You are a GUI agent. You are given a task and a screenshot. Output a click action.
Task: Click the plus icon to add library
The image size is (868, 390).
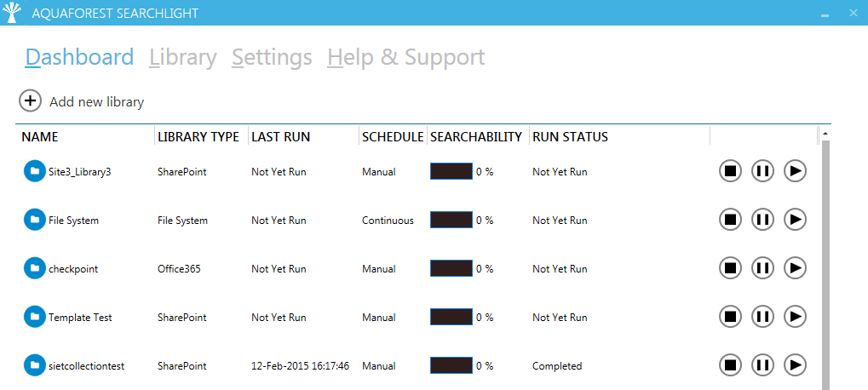30,100
